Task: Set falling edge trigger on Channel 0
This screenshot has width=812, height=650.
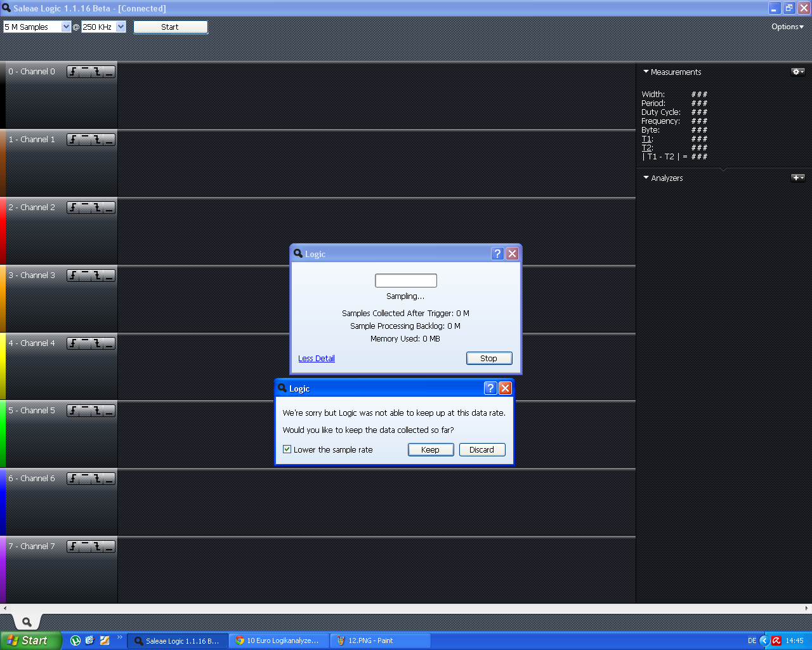Action: 97,72
